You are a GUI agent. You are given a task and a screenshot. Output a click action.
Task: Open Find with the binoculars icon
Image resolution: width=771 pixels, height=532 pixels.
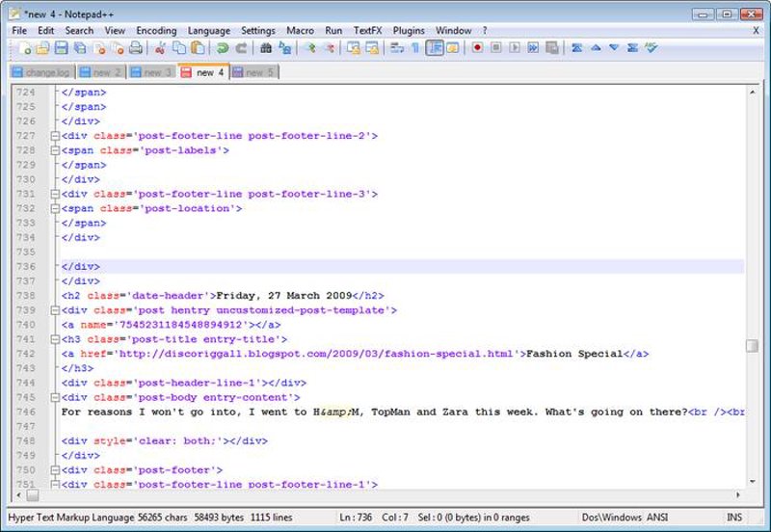(x=266, y=47)
